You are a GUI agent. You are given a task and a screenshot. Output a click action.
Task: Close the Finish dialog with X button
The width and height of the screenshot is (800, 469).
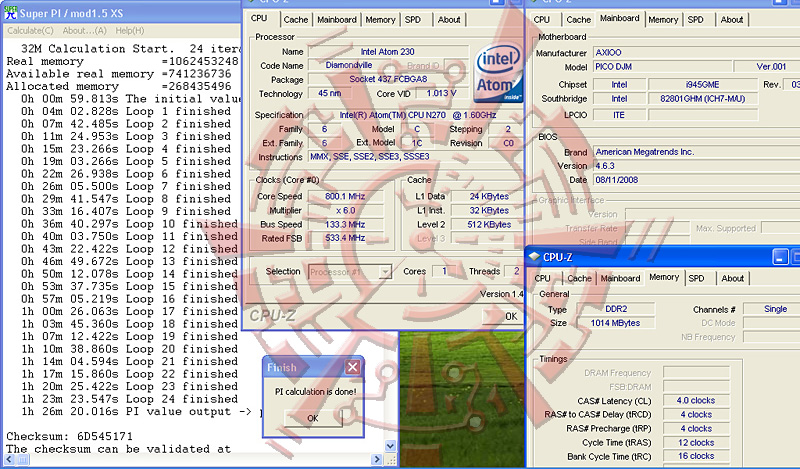[x=353, y=367]
